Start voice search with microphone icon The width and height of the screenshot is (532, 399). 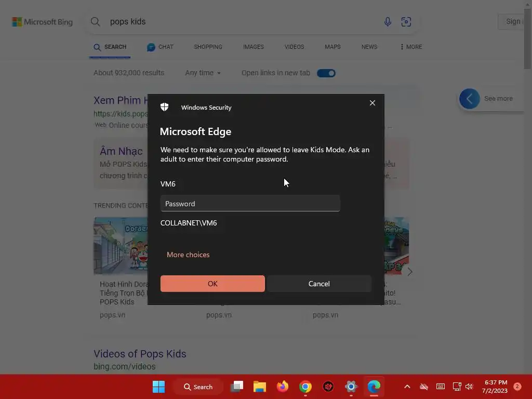388,22
